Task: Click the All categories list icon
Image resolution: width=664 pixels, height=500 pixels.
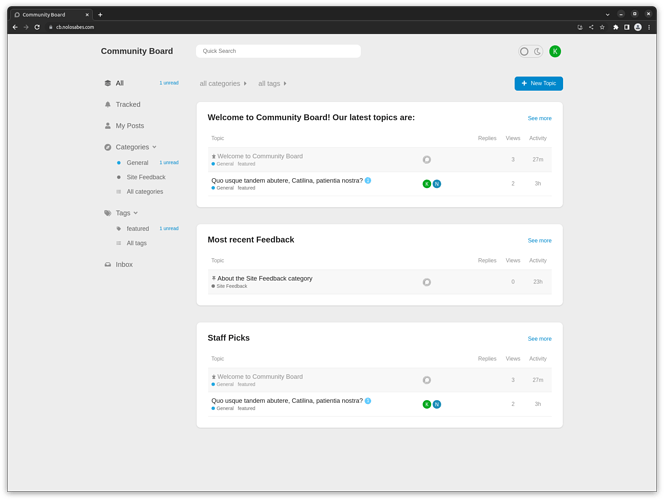Action: (119, 192)
